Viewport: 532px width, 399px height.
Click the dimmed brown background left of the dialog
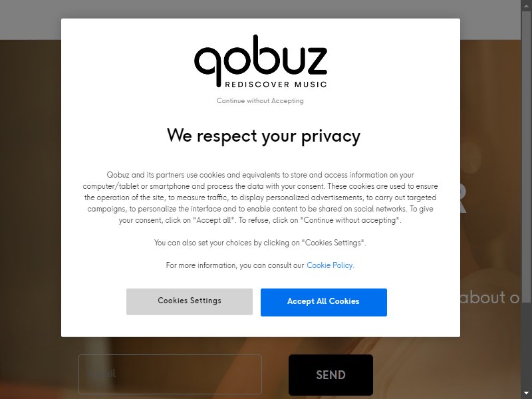pos(31,203)
